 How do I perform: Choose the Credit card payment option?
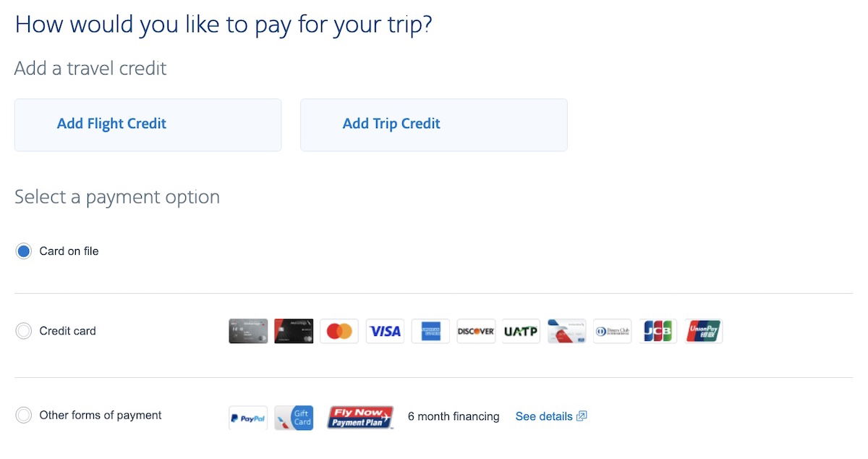23,331
